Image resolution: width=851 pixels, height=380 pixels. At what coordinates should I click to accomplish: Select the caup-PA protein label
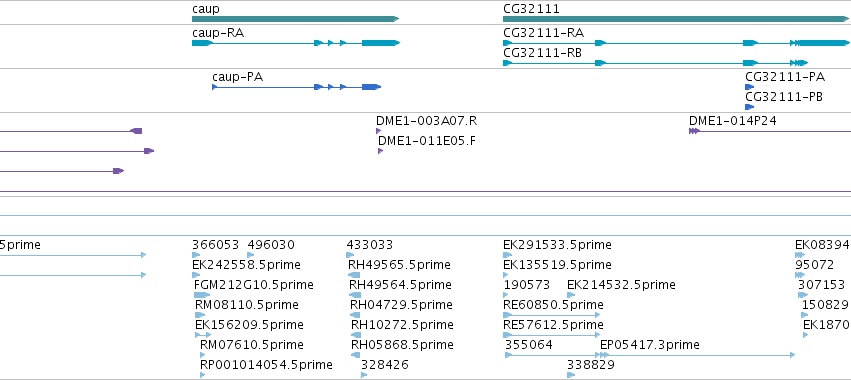tap(237, 77)
